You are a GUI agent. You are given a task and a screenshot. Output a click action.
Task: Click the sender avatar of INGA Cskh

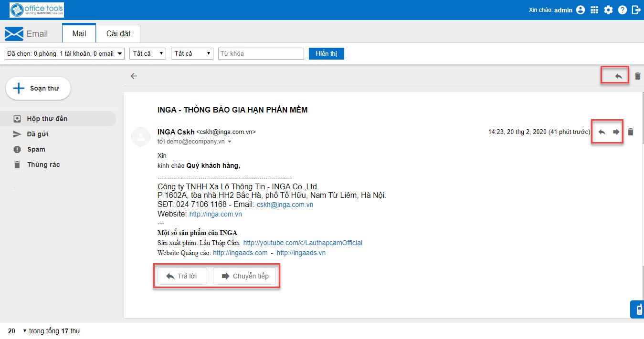tap(140, 137)
